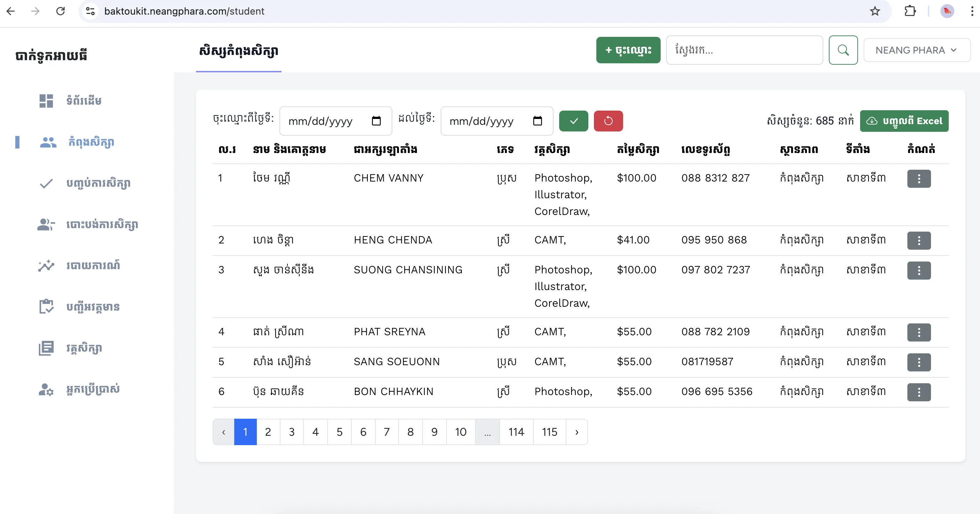Screen dimensions: 980x514
Task: Click the red reset filter button
Action: click(608, 121)
